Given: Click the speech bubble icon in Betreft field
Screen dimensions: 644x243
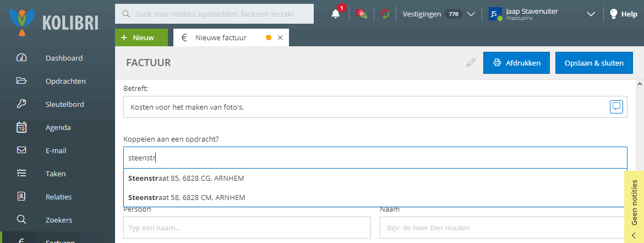Looking at the screenshot, I should click(x=616, y=107).
